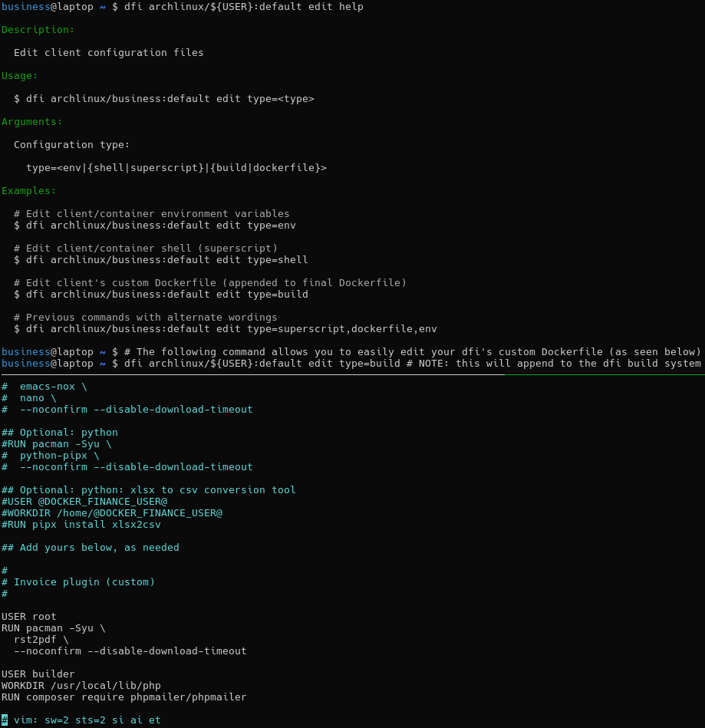Click the "Edit client configuration files" description text
Image resolution: width=705 pixels, height=728 pixels.
click(109, 53)
